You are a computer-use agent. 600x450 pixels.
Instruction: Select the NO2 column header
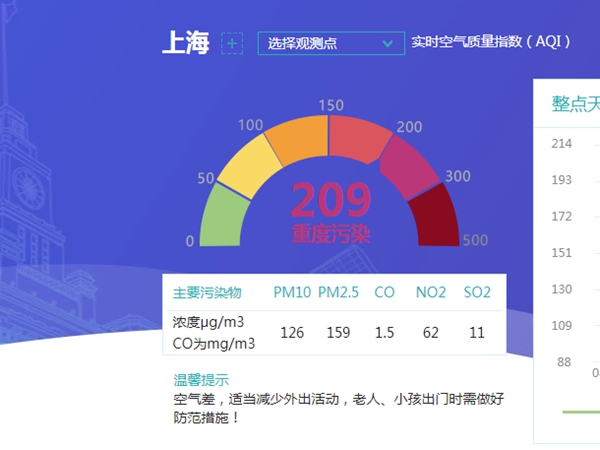pos(431,292)
